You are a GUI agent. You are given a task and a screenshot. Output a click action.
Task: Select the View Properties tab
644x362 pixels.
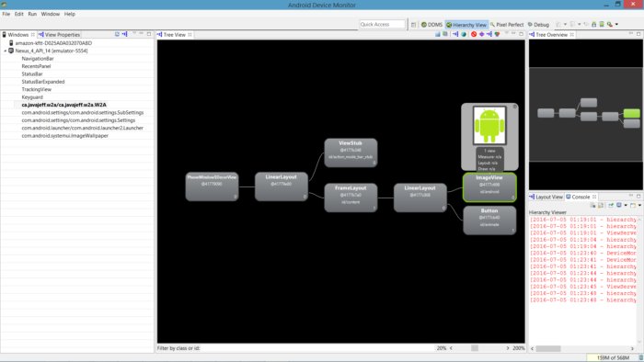coord(59,34)
